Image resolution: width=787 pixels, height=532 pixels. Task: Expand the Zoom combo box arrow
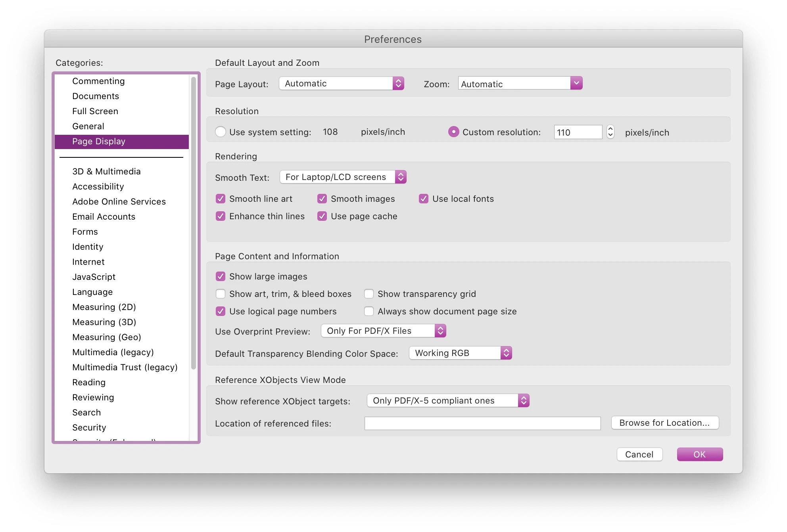click(x=576, y=83)
